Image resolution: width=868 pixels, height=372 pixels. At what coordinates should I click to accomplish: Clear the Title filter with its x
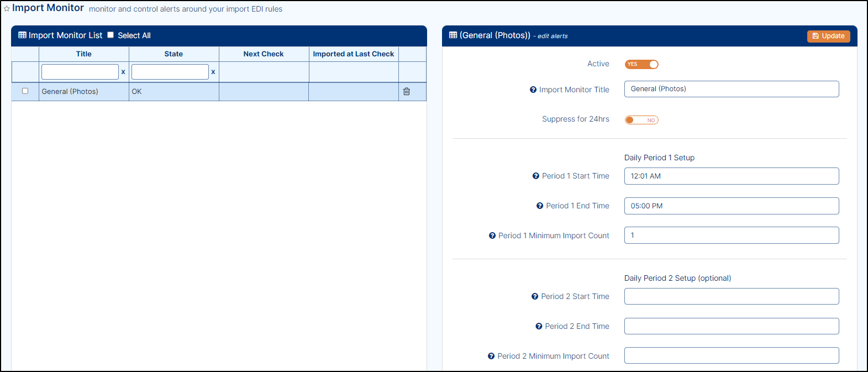[x=123, y=72]
